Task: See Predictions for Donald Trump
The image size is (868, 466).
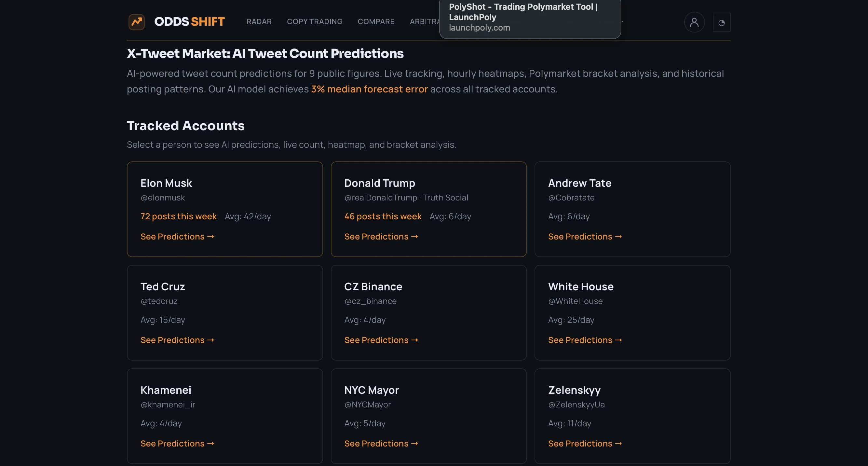Action: point(381,237)
